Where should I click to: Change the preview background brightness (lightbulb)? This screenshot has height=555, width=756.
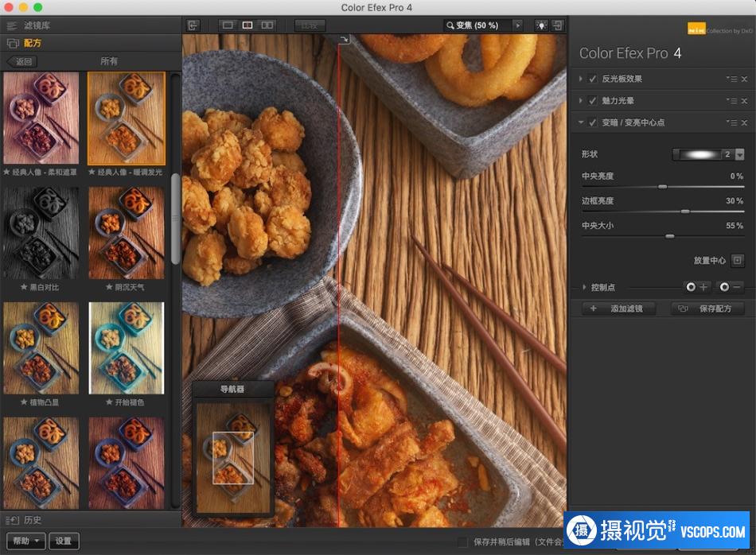(x=541, y=25)
